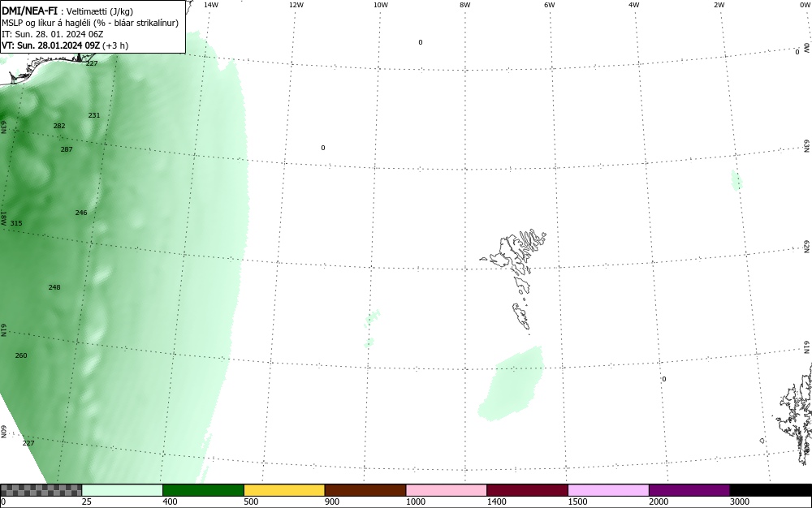Click the '400' label on the legend scale
This screenshot has width=812, height=508.
170,502
